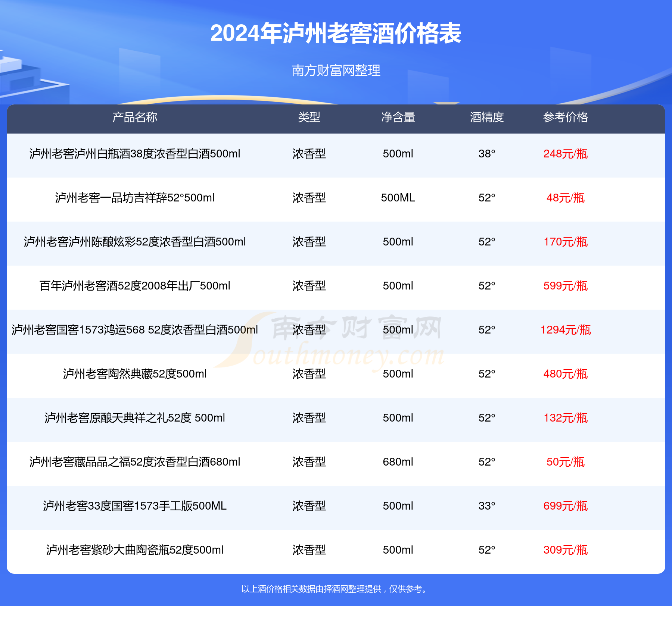Click the 酒精度 column header

(x=487, y=117)
